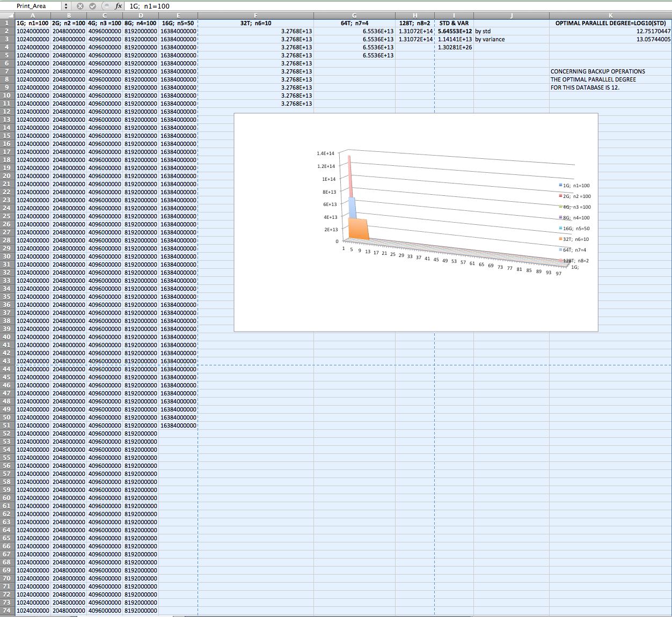This screenshot has width=672, height=617.
Task: Click cell C1 labeled 4G; n3 =100
Action: [x=105, y=23]
